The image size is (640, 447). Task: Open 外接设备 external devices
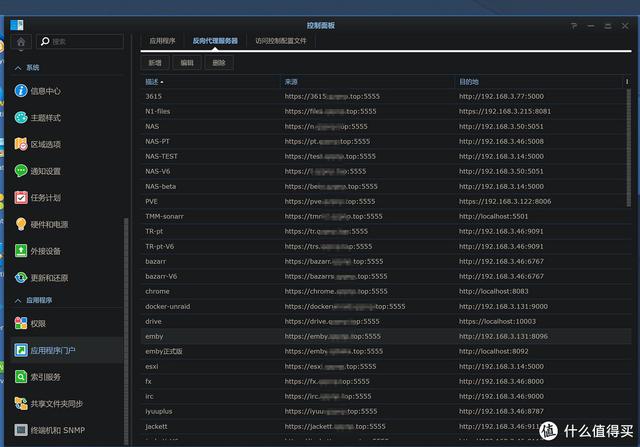22,250
